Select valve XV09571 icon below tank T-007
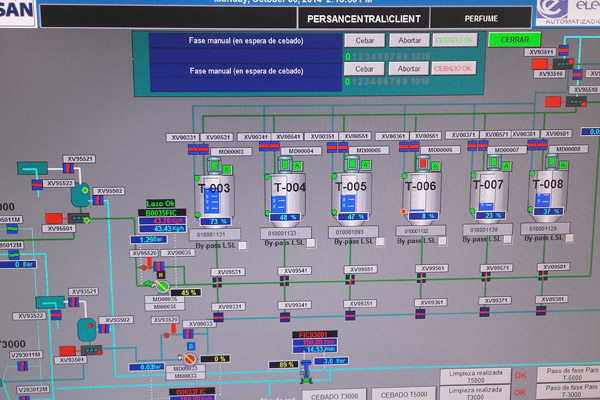The width and height of the screenshot is (600, 400). pos(486,277)
